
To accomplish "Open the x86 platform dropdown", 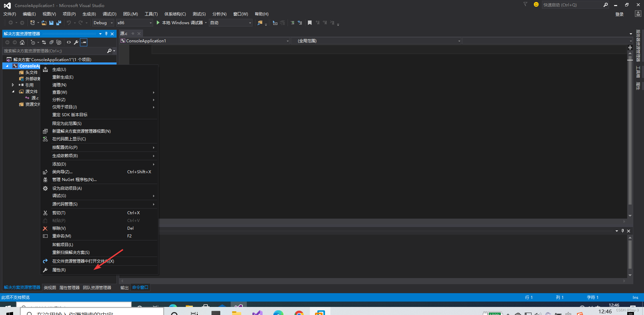I will click(134, 23).
